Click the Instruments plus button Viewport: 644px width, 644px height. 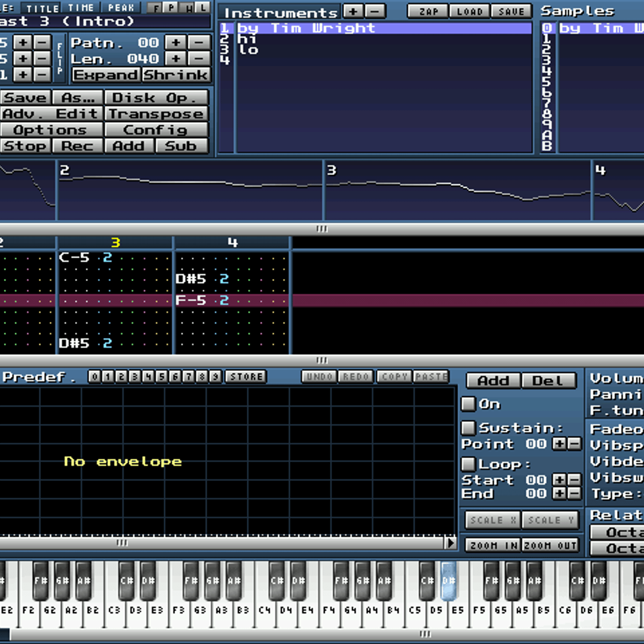coord(353,11)
